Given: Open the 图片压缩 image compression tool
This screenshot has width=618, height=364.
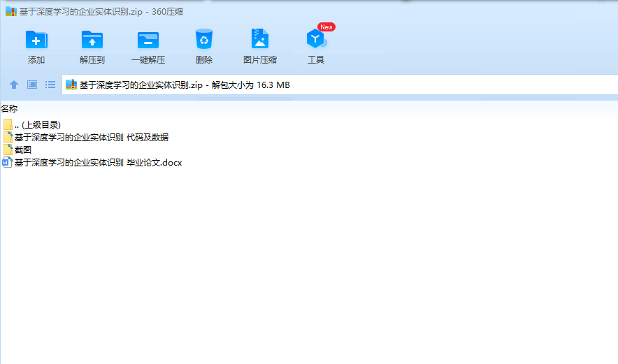Looking at the screenshot, I should [260, 39].
